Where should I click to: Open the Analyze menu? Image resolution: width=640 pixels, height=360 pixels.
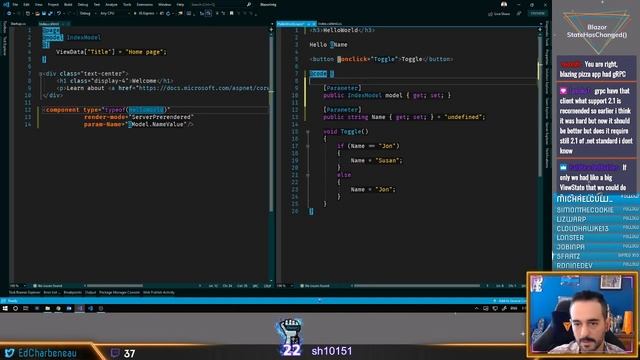click(111, 4)
